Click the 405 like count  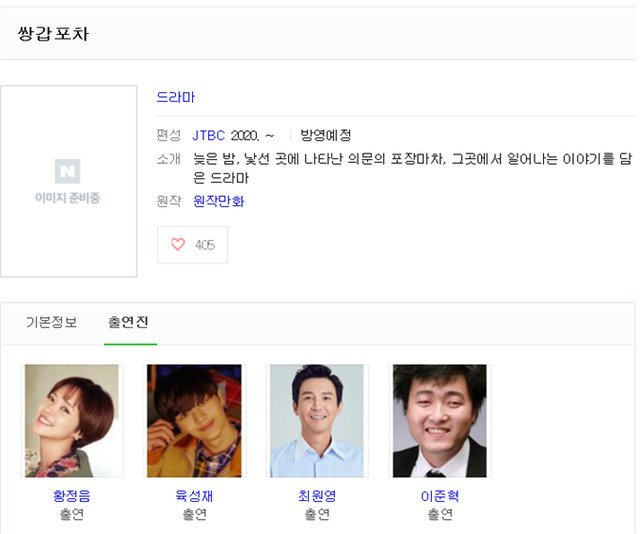205,245
